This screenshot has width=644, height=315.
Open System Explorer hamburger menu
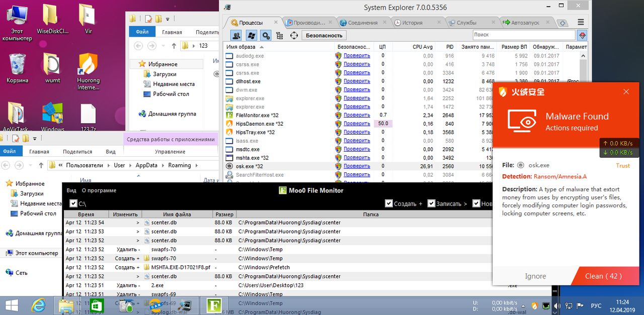[x=581, y=22]
